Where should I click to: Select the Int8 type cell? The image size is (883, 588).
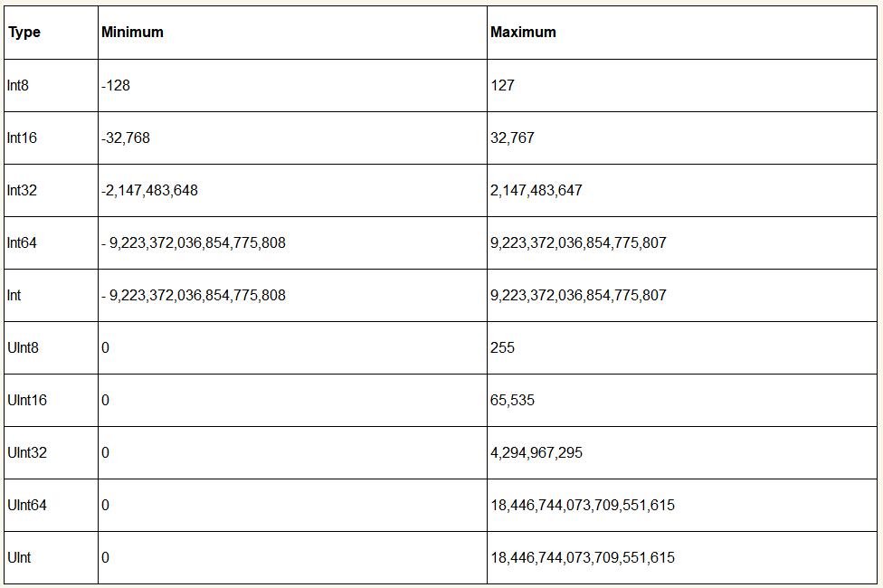coord(18,85)
